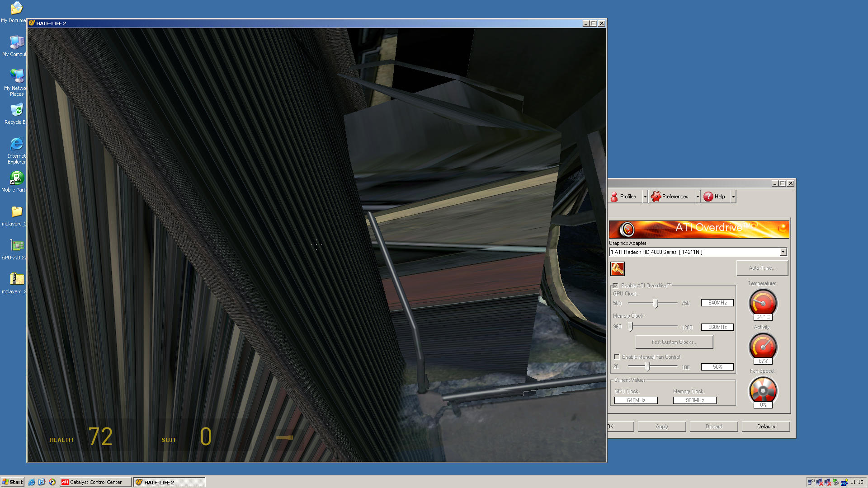Enable Manual Fan Control checkbox

click(x=617, y=357)
